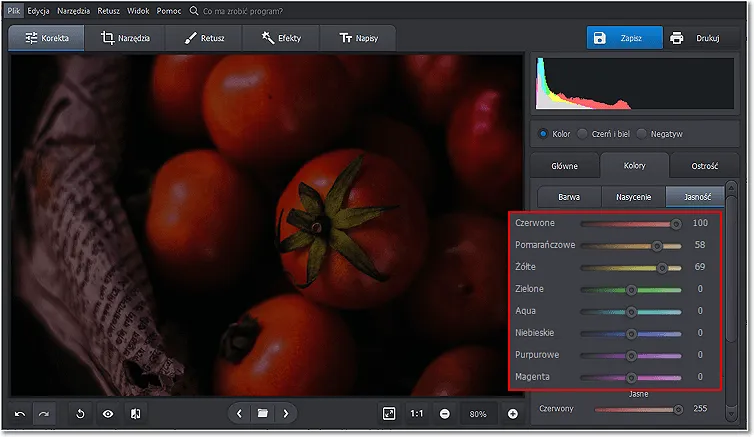
Task: Open the Widok menu
Action: point(136,11)
